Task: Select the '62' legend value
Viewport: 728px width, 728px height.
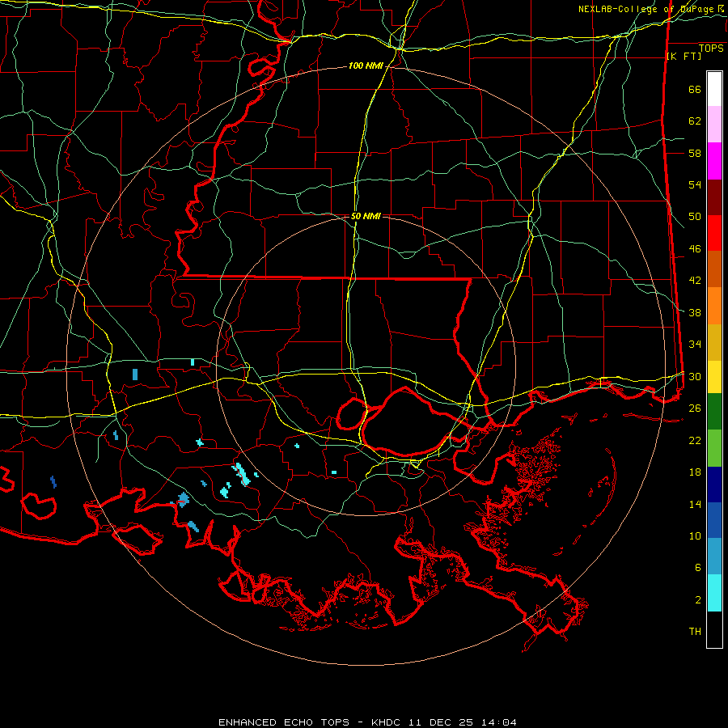Action: [695, 121]
